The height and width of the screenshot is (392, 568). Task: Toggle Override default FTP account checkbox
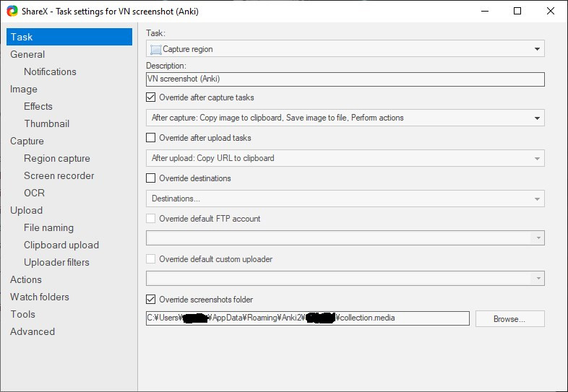click(150, 219)
